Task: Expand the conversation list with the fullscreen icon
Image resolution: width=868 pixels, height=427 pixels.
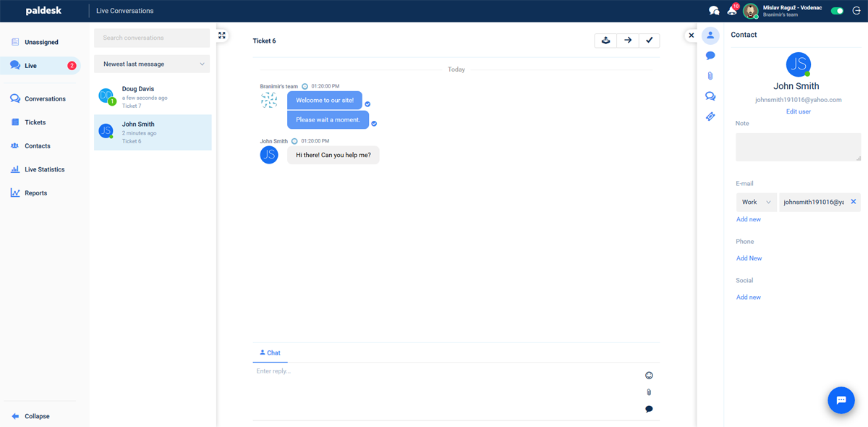Action: pyautogui.click(x=222, y=35)
